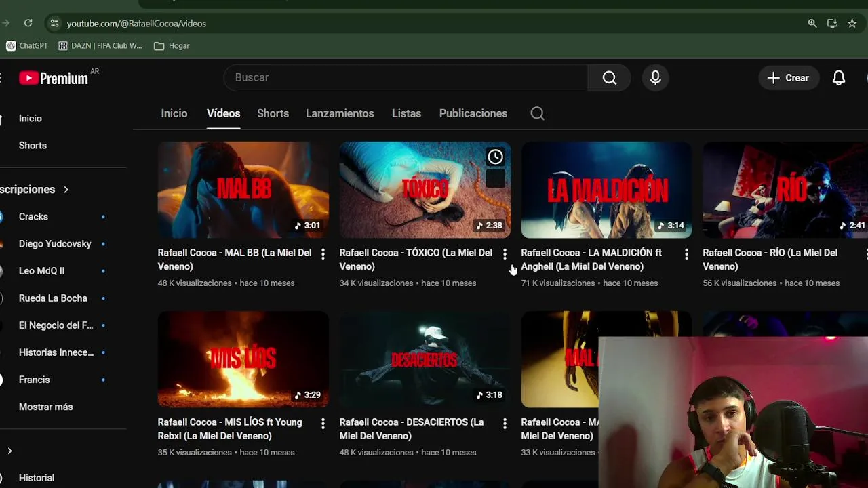This screenshot has width=868, height=488.
Task: Expand the sidebar section chevron above Historial
Action: coord(9,451)
